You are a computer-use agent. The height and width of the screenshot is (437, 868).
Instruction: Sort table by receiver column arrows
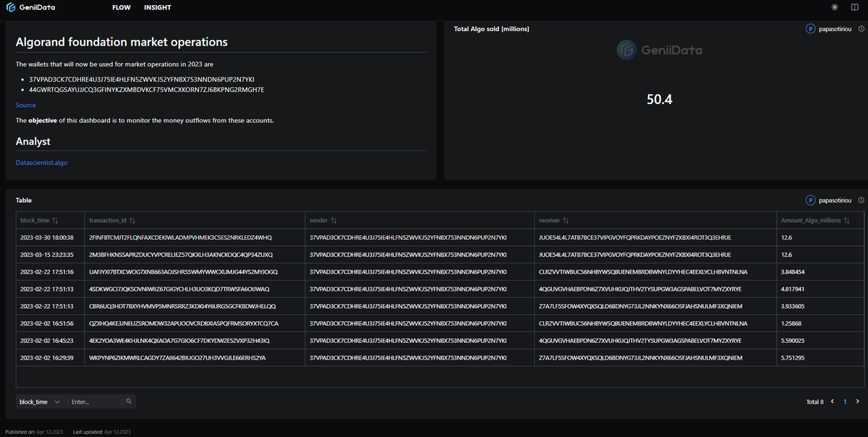click(566, 220)
